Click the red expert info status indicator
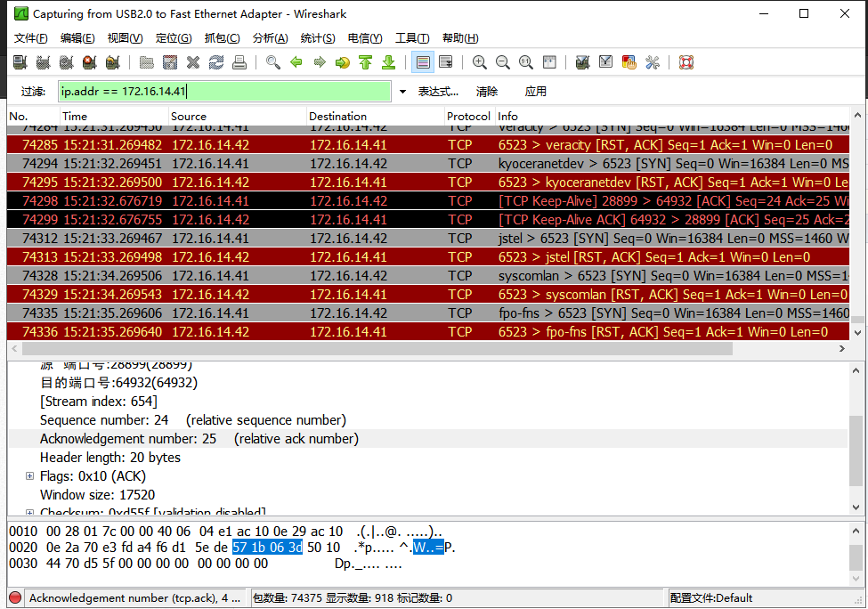The image size is (868, 609). pyautogui.click(x=15, y=598)
